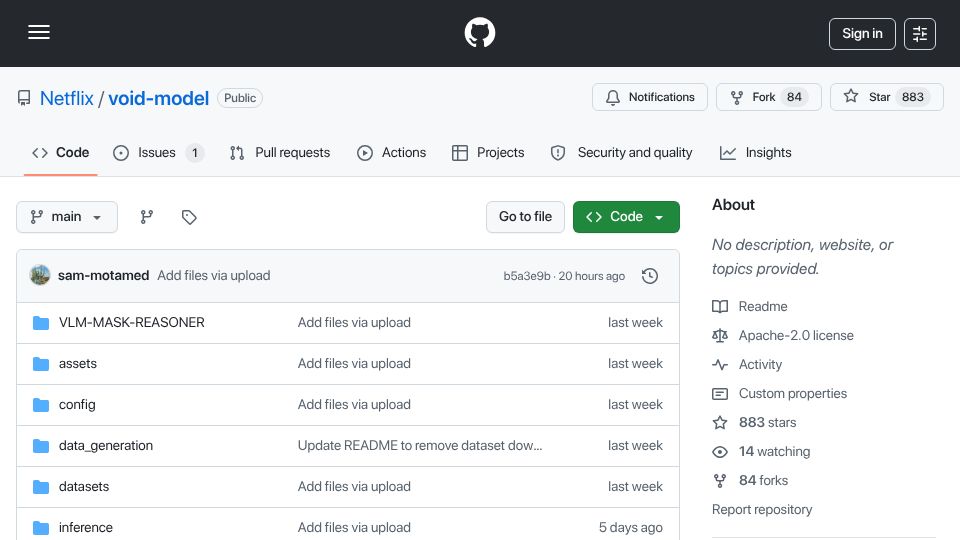The width and height of the screenshot is (960, 540).
Task: Click the folder icon beside assets
Action: (41, 364)
